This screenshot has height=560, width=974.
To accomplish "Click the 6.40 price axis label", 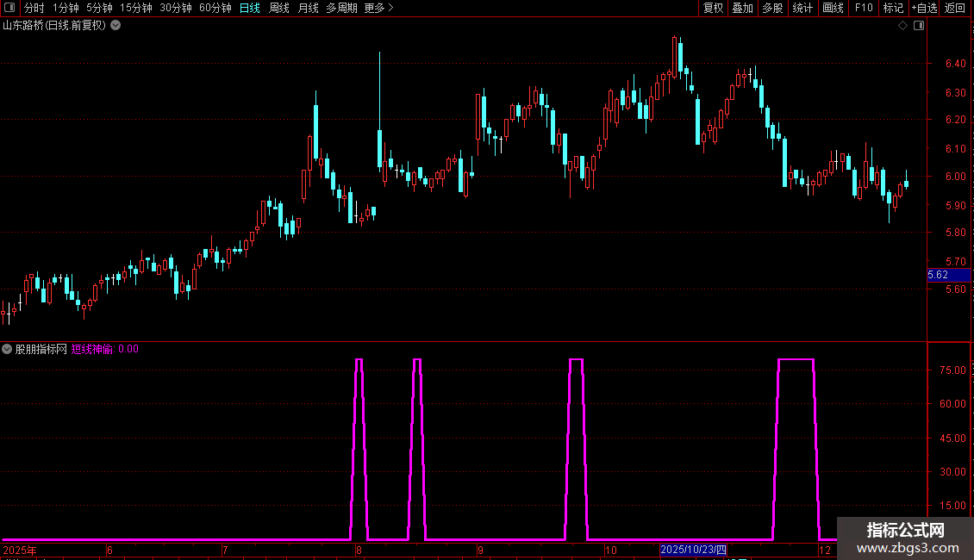I will tap(955, 64).
